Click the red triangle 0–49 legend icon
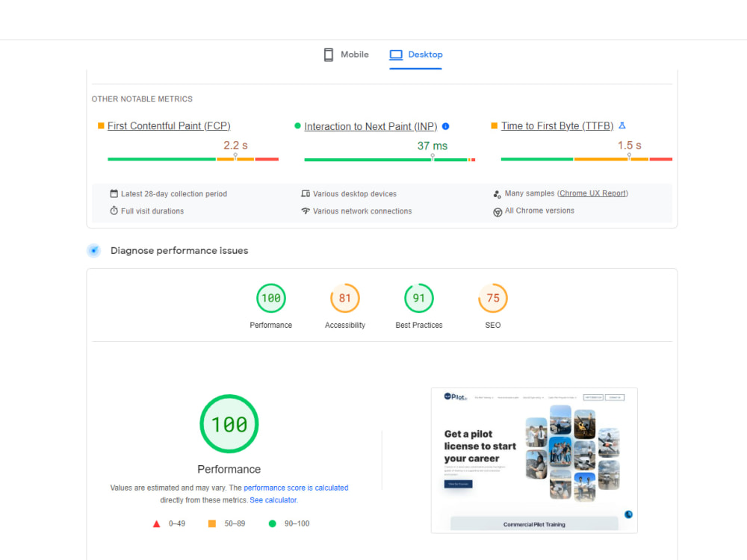This screenshot has width=747, height=560. click(x=156, y=524)
